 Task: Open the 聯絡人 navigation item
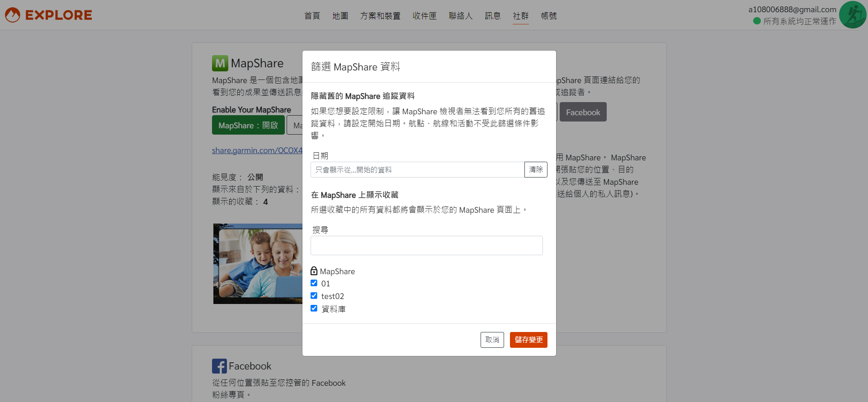(461, 16)
